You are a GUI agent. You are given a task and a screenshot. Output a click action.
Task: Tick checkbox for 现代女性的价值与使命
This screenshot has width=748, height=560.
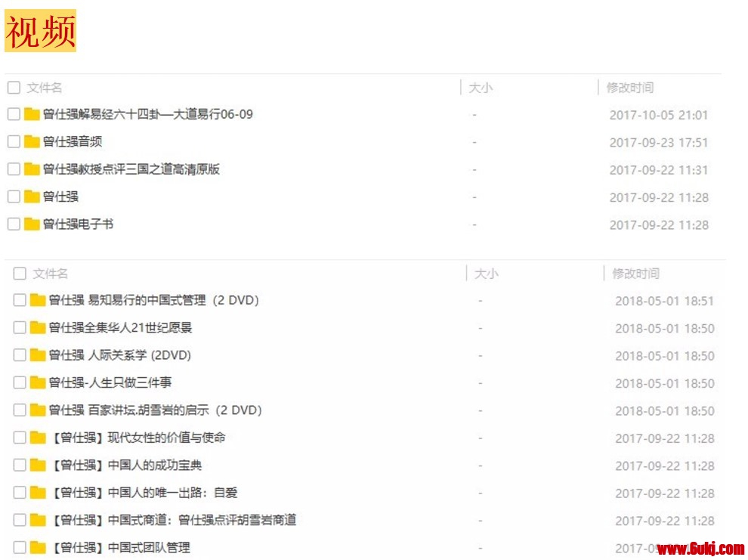pyautogui.click(x=20, y=438)
